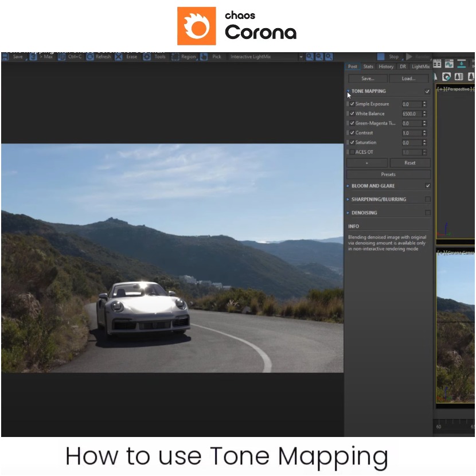Click the Saturation value field

pyautogui.click(x=412, y=143)
